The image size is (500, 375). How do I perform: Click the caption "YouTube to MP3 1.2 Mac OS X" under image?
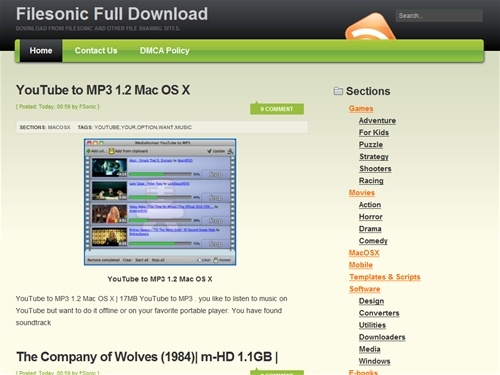tap(160, 279)
